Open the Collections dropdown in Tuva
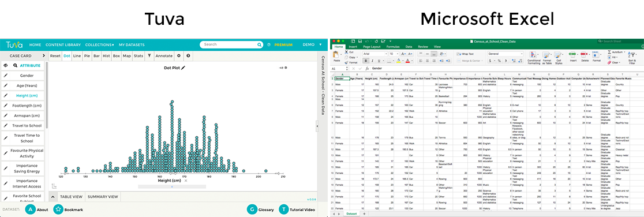 click(99, 44)
